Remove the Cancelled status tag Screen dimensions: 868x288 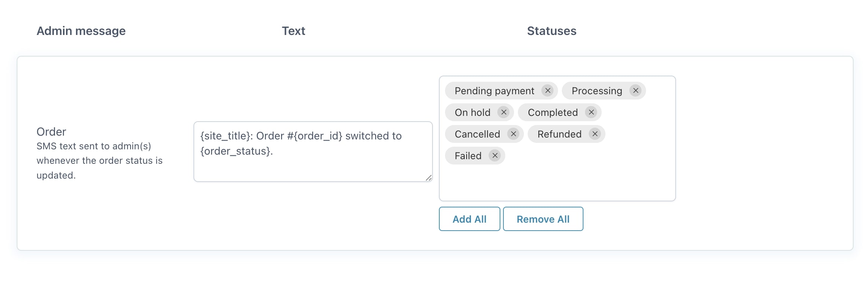(513, 134)
